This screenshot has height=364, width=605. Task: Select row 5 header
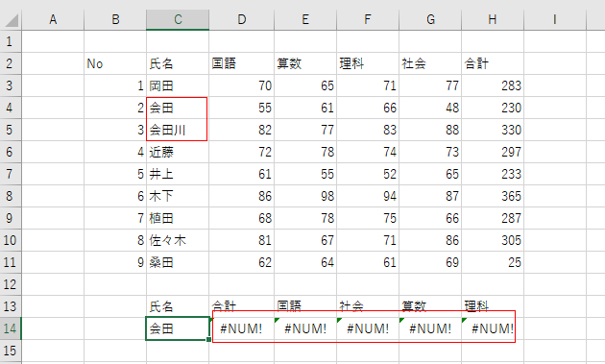click(x=11, y=130)
